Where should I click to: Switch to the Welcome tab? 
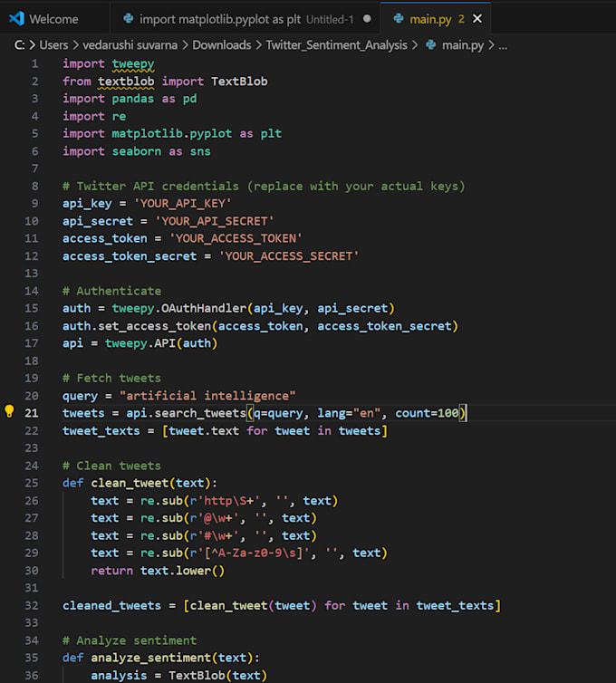click(53, 18)
